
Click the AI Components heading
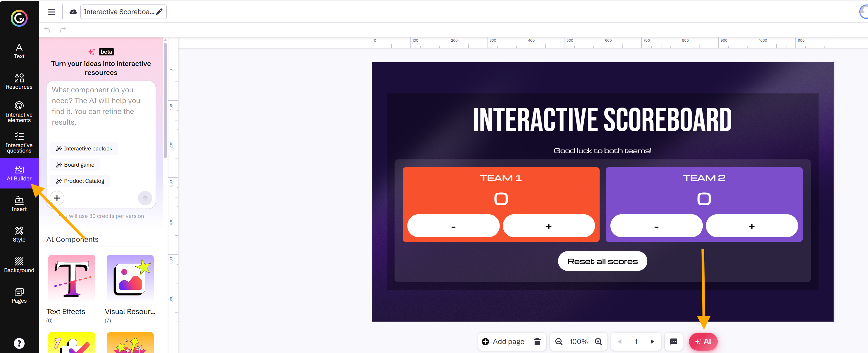[73, 239]
